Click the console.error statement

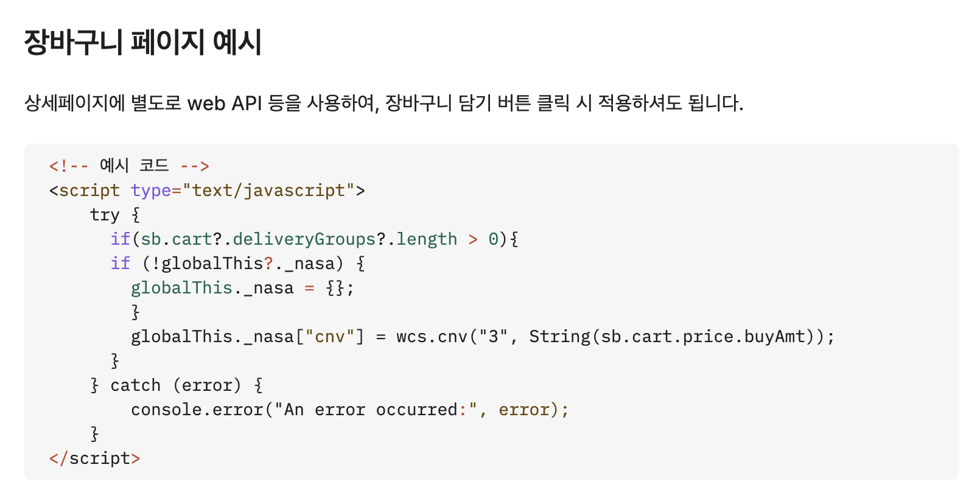[350, 410]
